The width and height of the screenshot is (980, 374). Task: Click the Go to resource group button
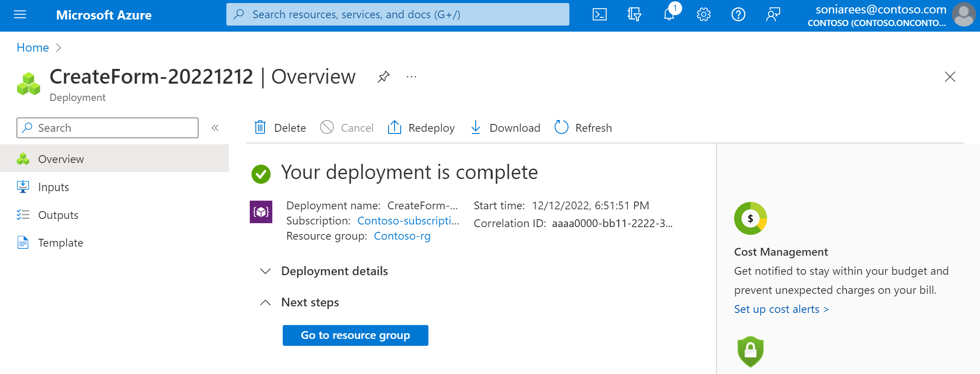(355, 335)
